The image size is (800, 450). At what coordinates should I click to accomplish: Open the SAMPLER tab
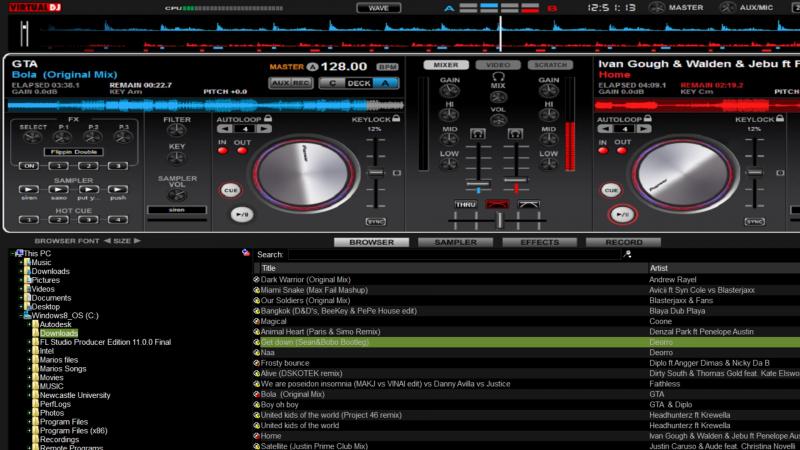tap(455, 242)
